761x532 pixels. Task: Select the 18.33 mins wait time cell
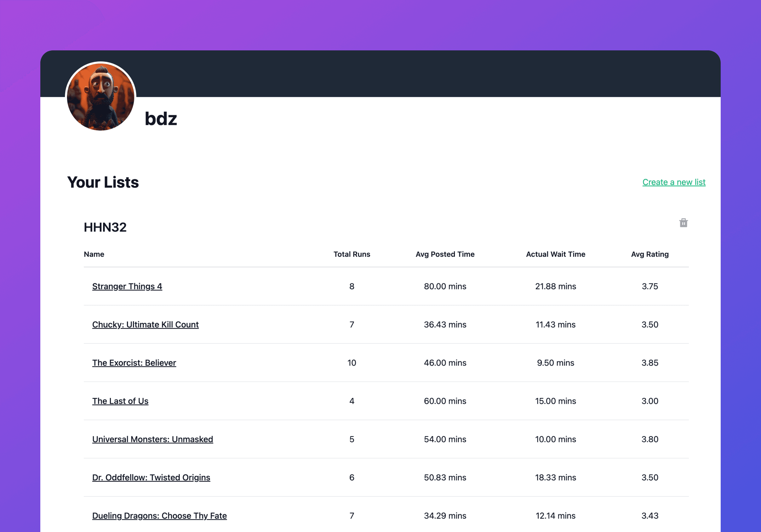556,477
